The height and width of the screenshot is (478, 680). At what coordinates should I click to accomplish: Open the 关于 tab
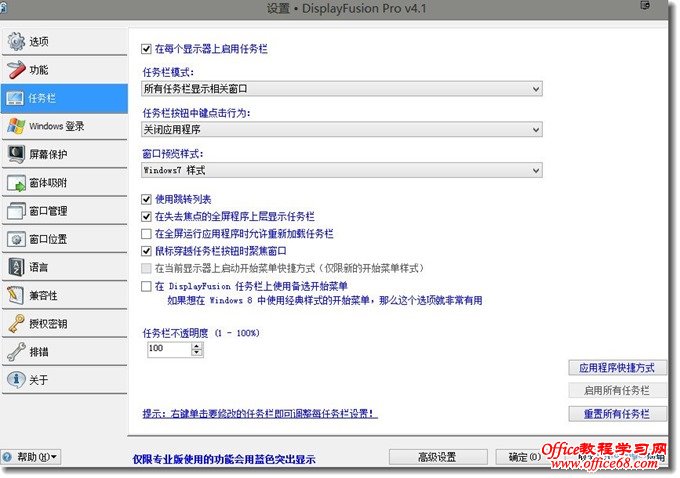(65, 380)
